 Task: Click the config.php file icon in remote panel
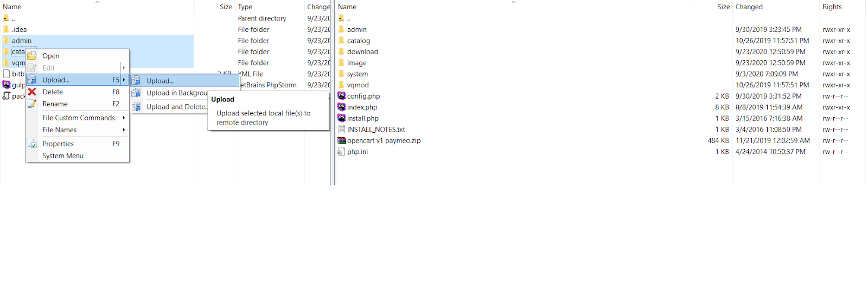(x=341, y=96)
